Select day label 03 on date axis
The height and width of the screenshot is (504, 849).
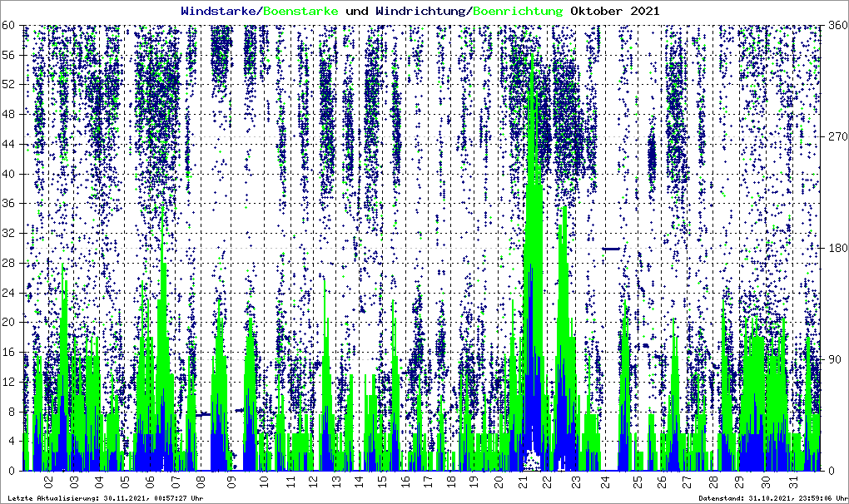click(73, 480)
